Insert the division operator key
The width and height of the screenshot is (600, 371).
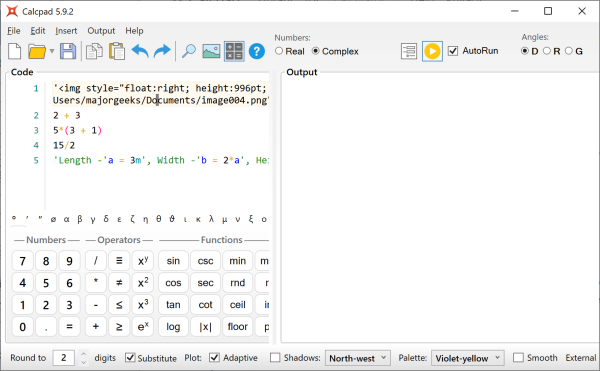click(x=96, y=261)
